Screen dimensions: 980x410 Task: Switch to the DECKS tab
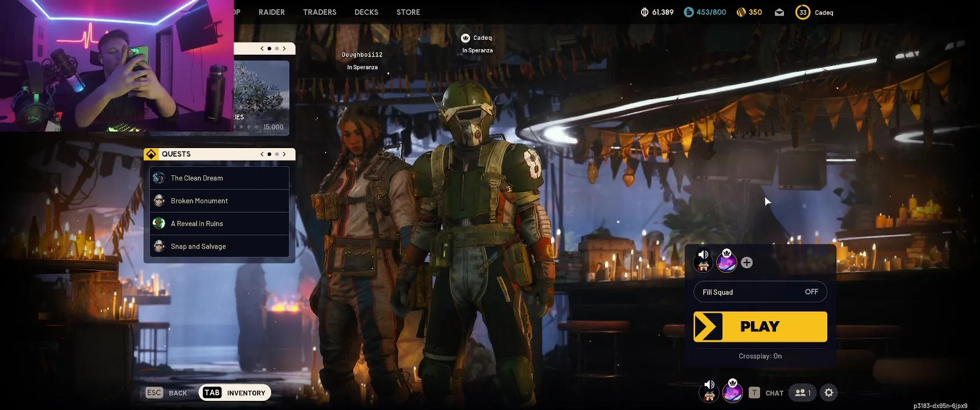[x=366, y=12]
